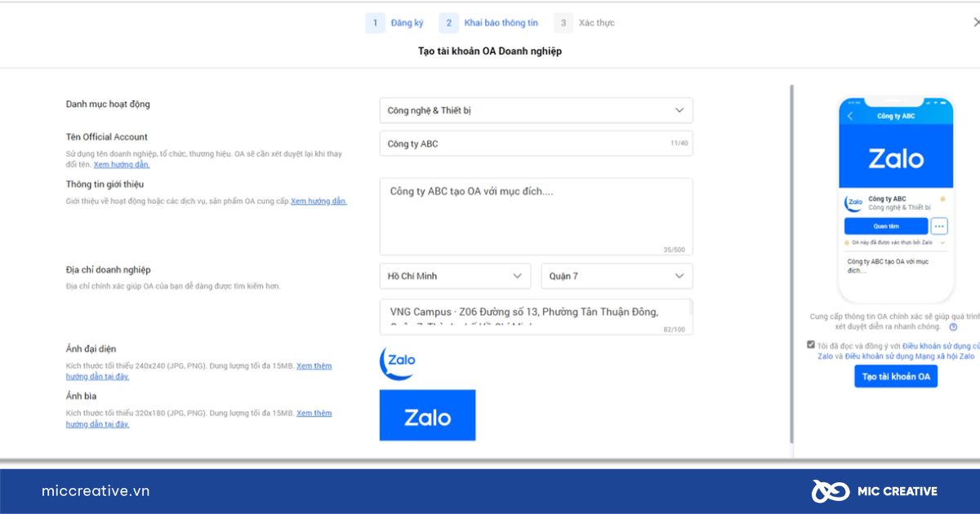Open Điều khoản sử dụng Mạng xã hội Zalo link

tap(910, 357)
